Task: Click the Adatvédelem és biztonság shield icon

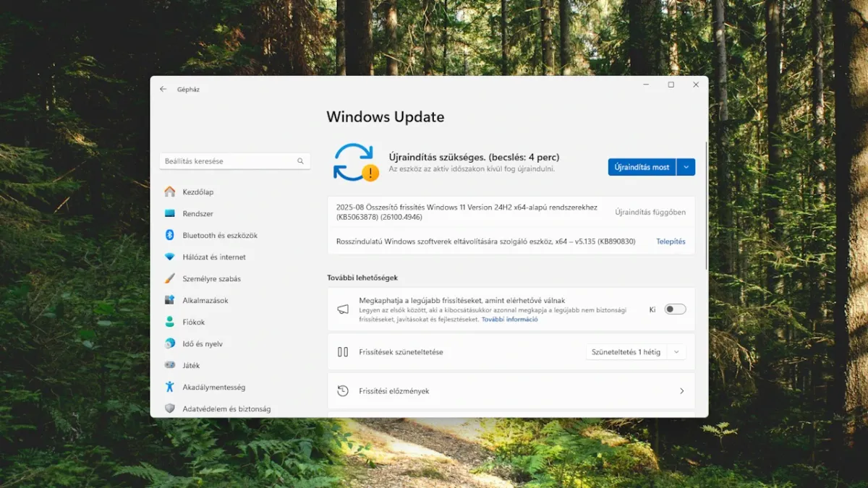Action: pos(170,409)
